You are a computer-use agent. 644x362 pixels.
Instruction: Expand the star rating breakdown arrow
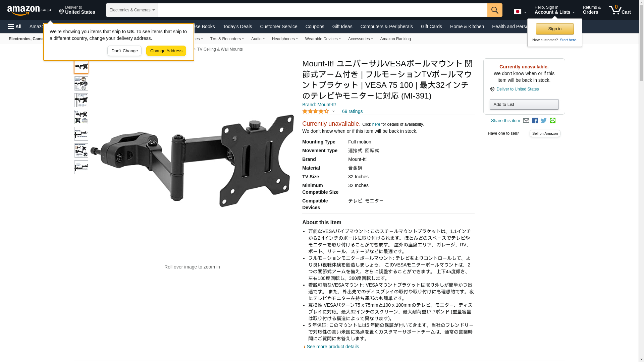coord(333,111)
